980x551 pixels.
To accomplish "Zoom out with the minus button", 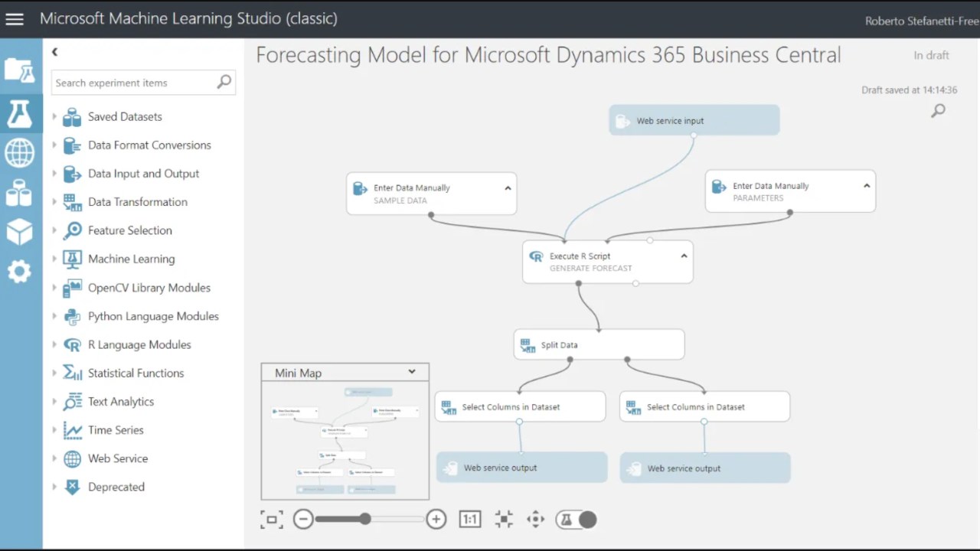I will (x=303, y=520).
